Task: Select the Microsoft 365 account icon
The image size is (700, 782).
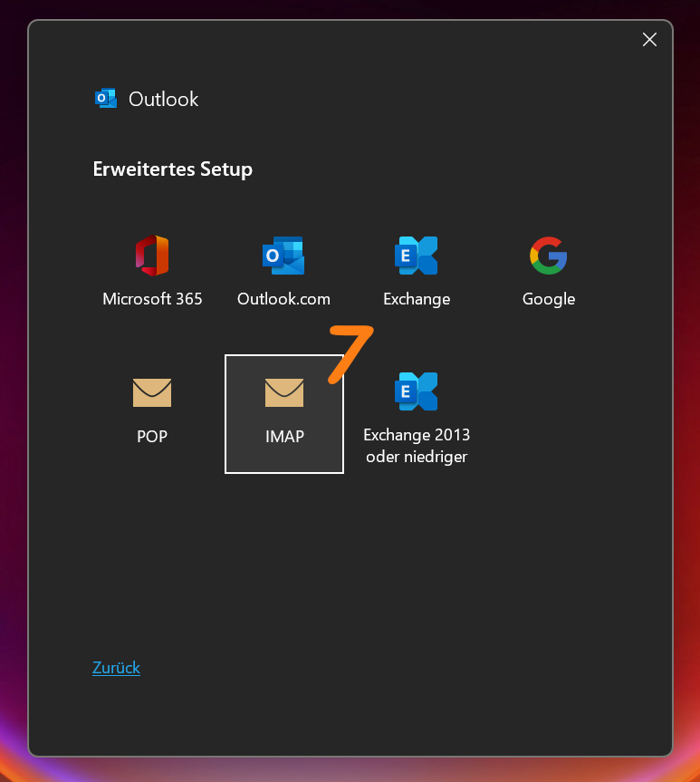Action: tap(152, 256)
